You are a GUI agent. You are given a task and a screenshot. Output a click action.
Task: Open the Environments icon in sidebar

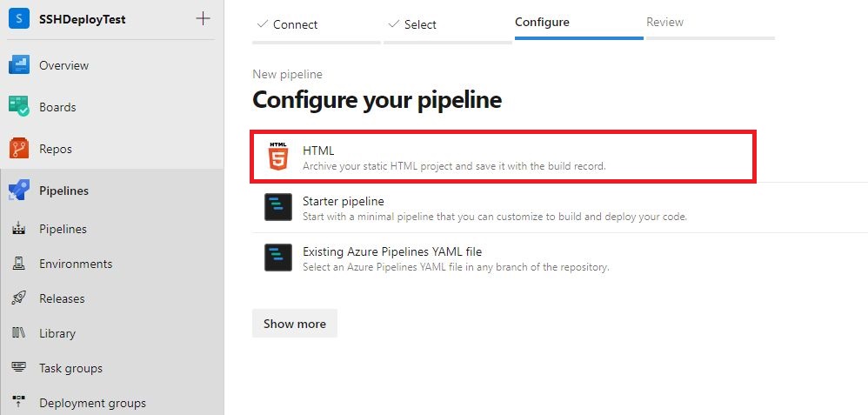tap(19, 264)
